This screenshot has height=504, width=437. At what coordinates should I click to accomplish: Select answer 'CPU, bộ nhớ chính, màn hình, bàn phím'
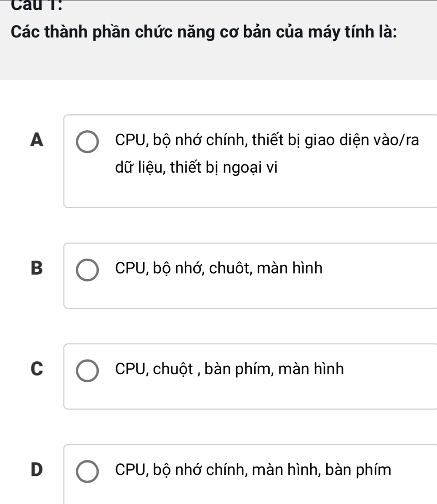tap(253, 470)
